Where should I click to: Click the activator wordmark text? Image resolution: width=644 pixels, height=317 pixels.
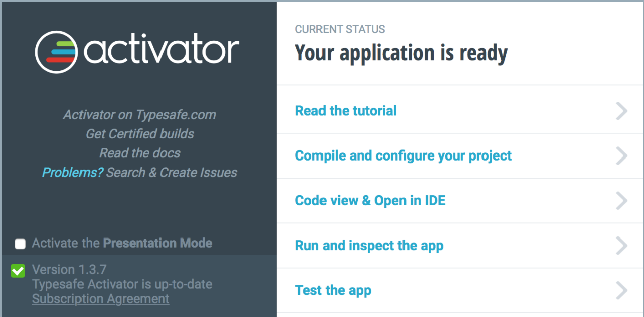[x=162, y=52]
